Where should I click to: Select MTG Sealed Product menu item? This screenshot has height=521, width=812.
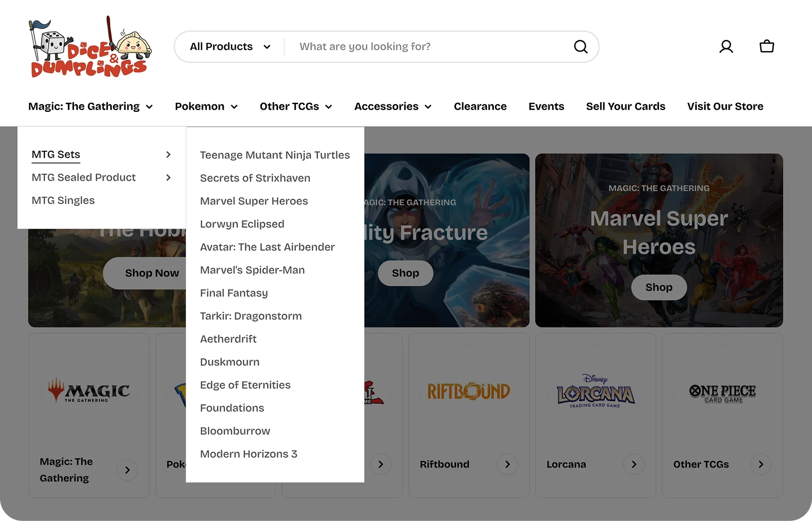83,177
